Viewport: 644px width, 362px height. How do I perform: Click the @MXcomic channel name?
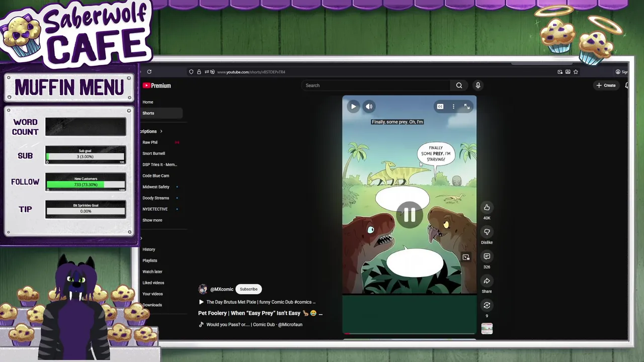[221, 289]
